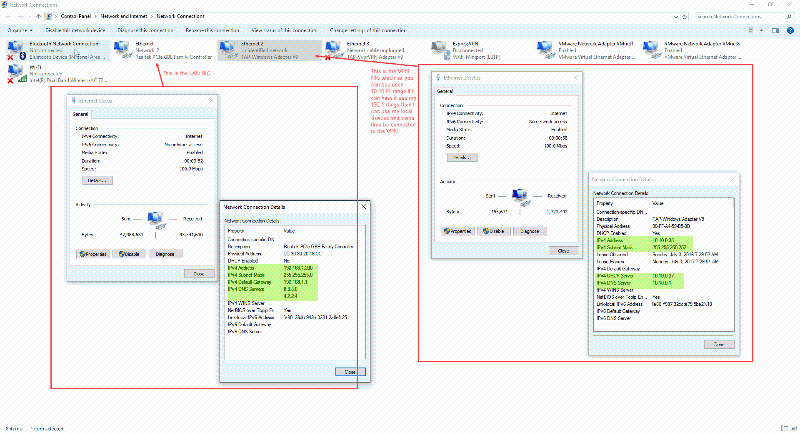
Task: Click Close button in Ethernet Status window
Action: tap(199, 273)
